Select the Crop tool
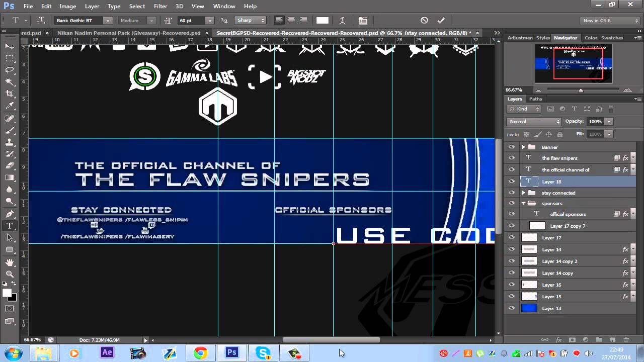Screen dimensions: 644x362 (10, 94)
